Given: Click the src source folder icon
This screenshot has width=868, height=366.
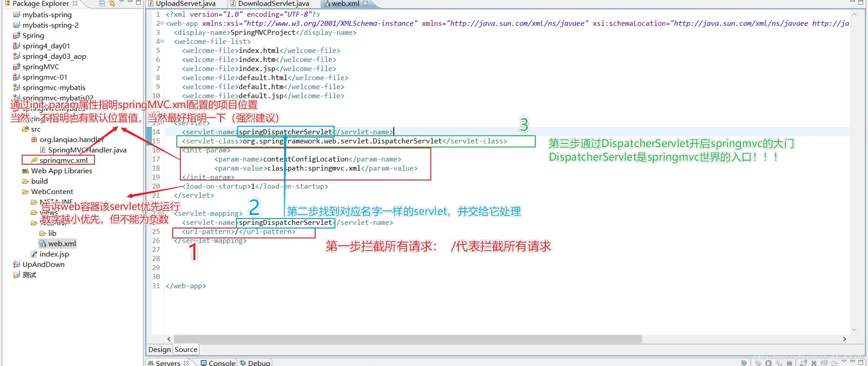Looking at the screenshot, I should click(x=25, y=129).
